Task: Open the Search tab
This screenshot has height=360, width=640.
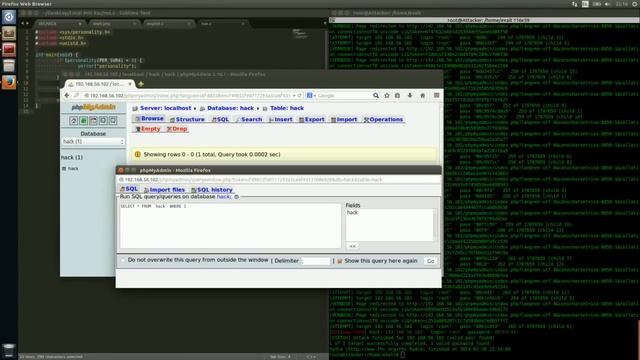Action: coord(248,119)
